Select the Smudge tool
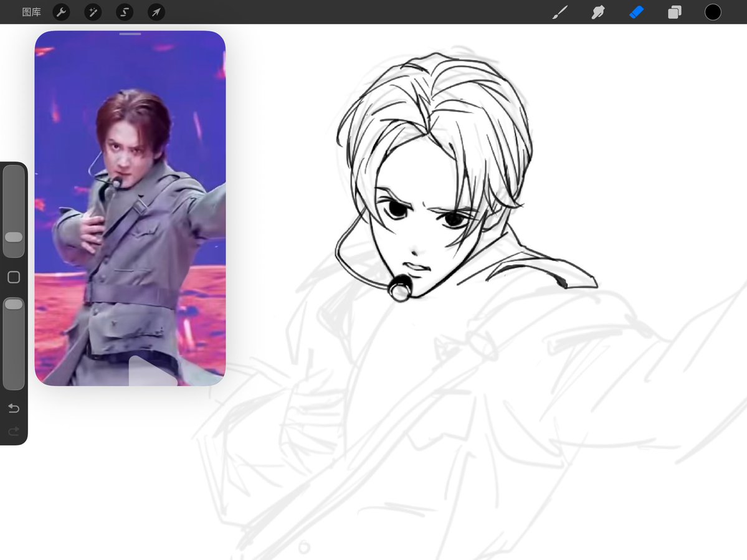This screenshot has height=560, width=747. [x=598, y=12]
